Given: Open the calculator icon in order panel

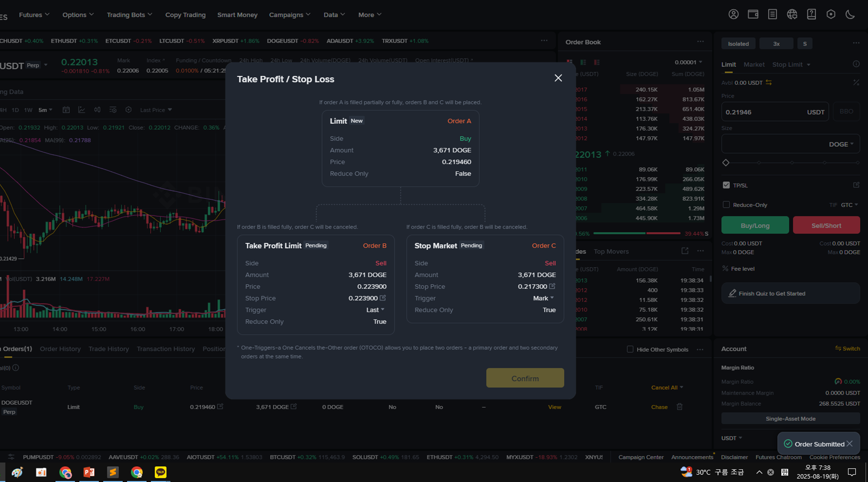Looking at the screenshot, I should (856, 82).
